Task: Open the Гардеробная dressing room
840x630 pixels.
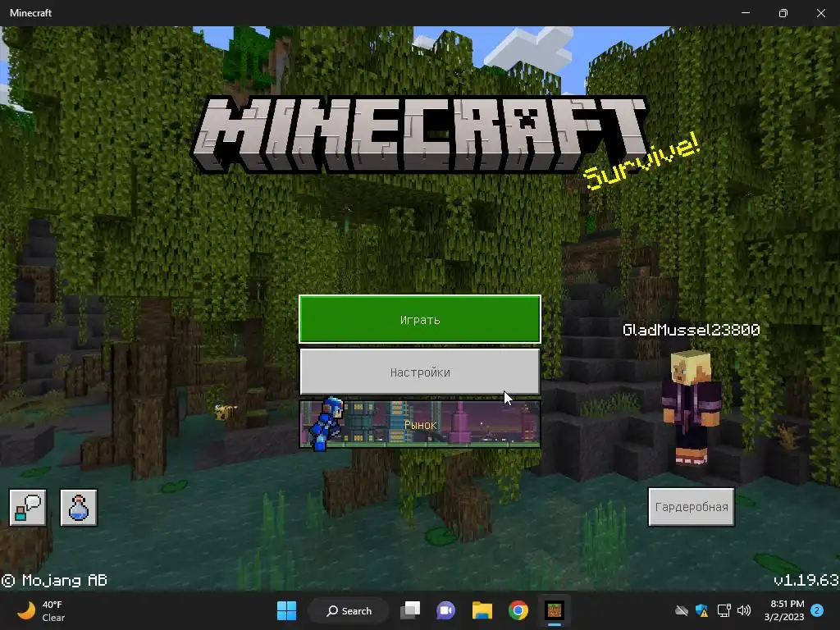Action: click(691, 507)
